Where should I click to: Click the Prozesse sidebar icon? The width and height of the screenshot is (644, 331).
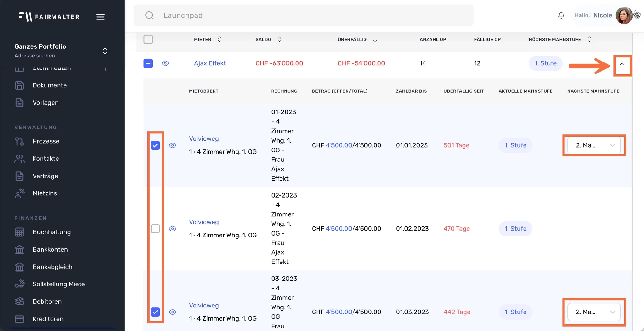click(x=19, y=141)
